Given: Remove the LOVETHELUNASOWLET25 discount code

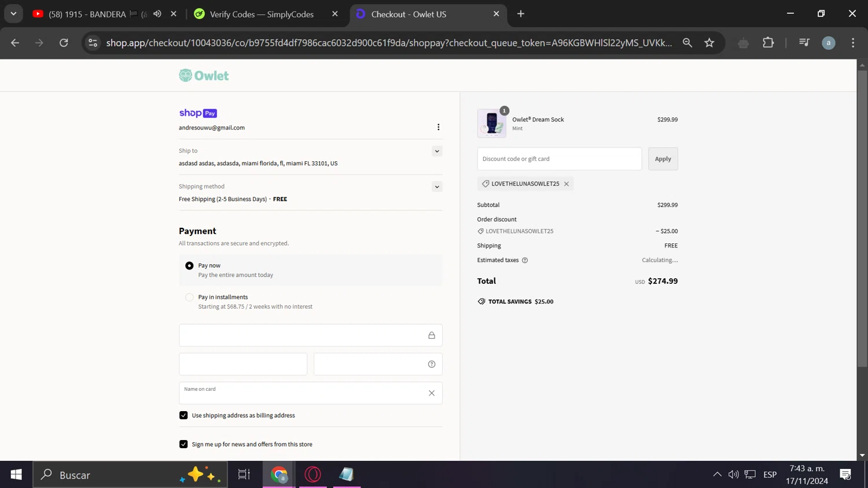Looking at the screenshot, I should click(x=567, y=184).
